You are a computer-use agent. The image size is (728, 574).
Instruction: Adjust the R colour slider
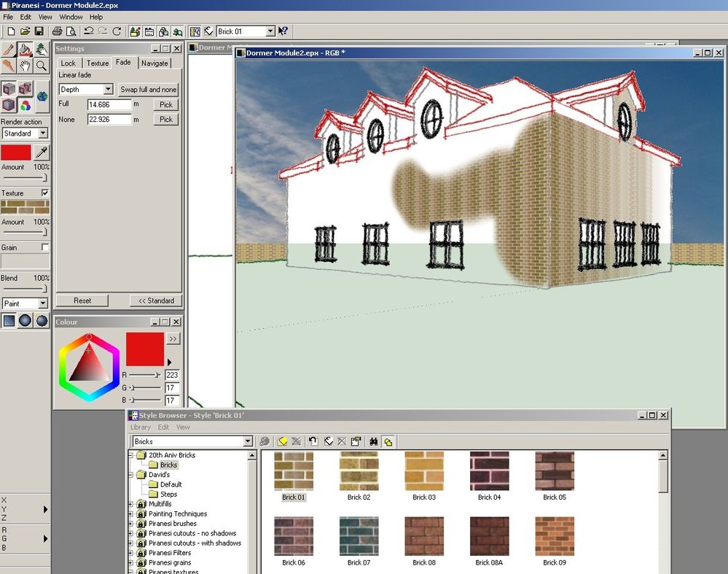pyautogui.click(x=145, y=375)
